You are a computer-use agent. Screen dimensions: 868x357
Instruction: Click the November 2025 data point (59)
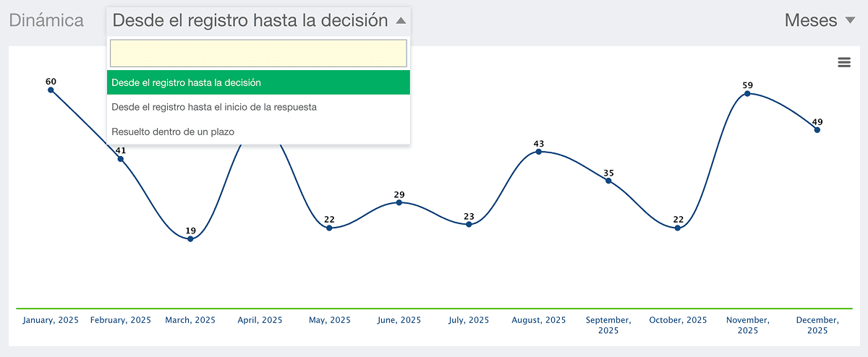tap(748, 93)
